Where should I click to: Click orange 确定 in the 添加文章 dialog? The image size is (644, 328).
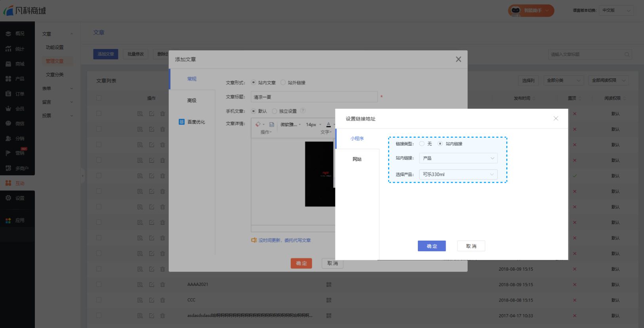click(x=301, y=263)
